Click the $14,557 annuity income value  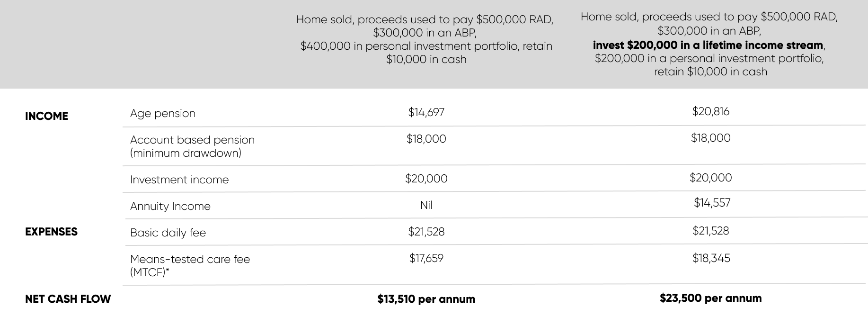[x=712, y=203]
